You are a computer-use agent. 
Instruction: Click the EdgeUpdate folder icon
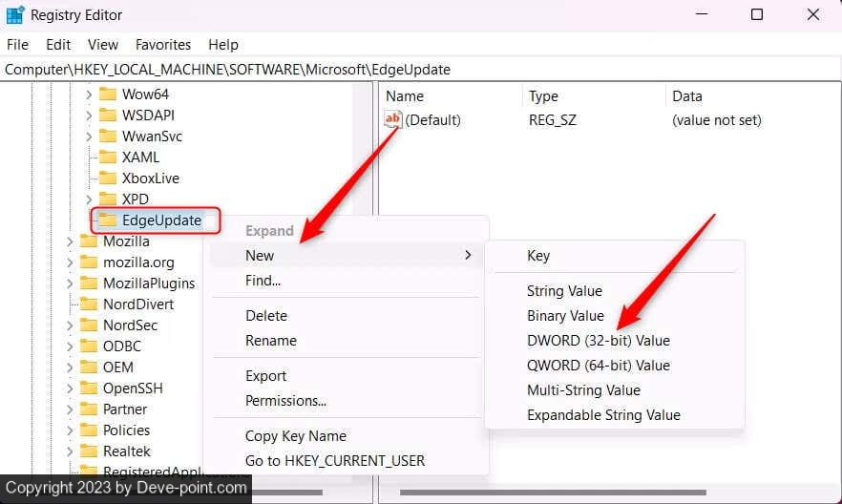coord(108,220)
